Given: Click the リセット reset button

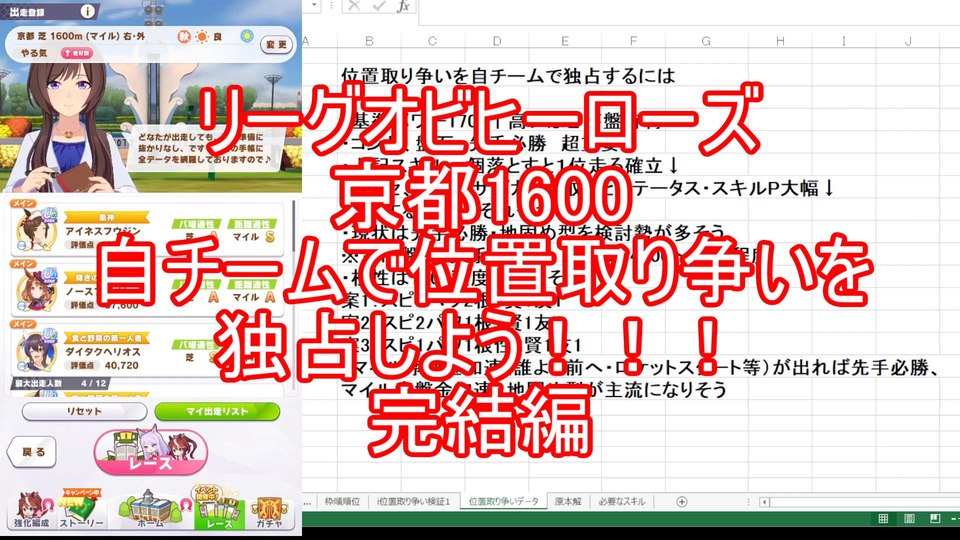Looking at the screenshot, I should (84, 411).
